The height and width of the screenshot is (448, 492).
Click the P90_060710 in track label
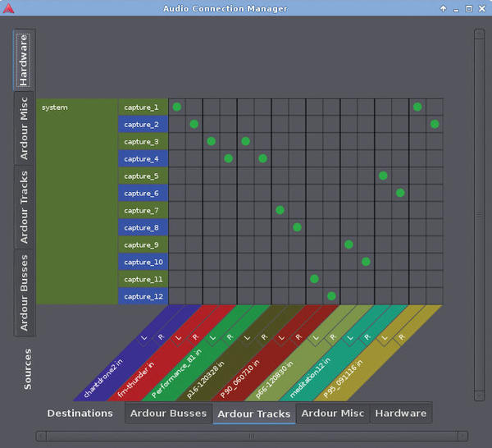pos(239,379)
